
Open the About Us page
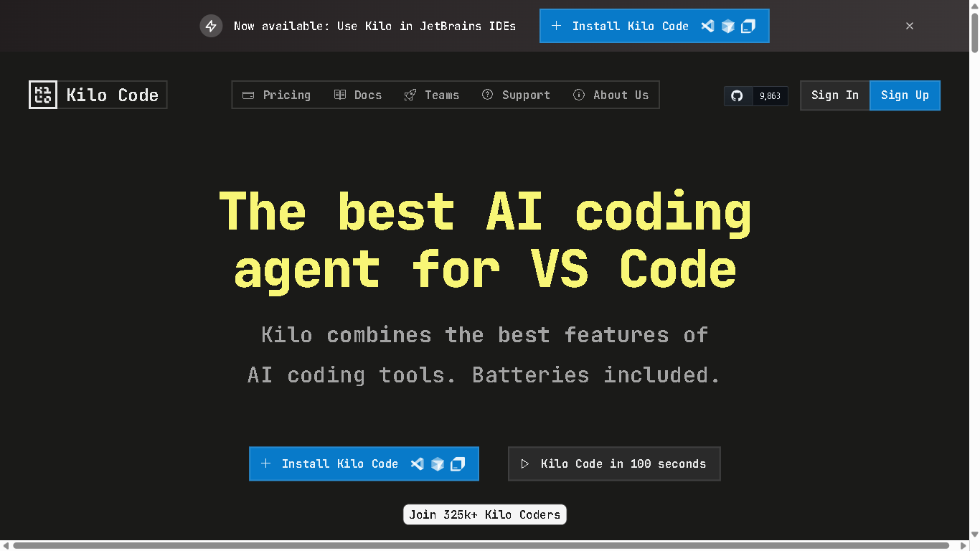611,95
